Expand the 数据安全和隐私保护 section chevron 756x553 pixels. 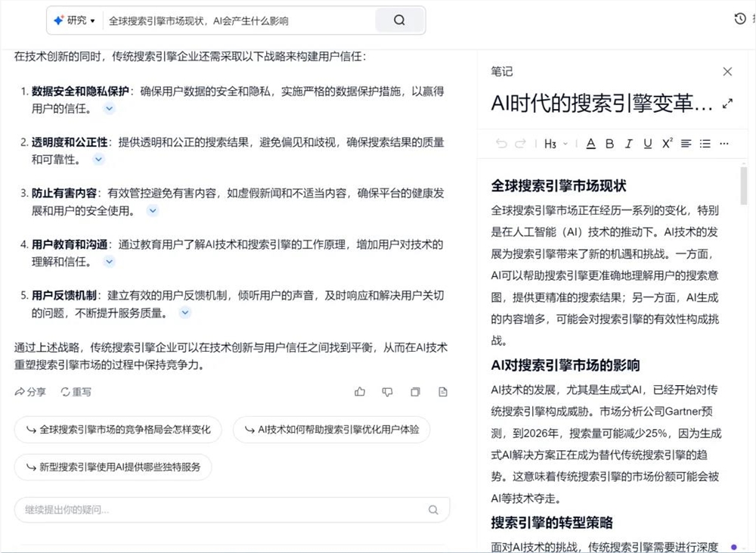[x=109, y=108]
